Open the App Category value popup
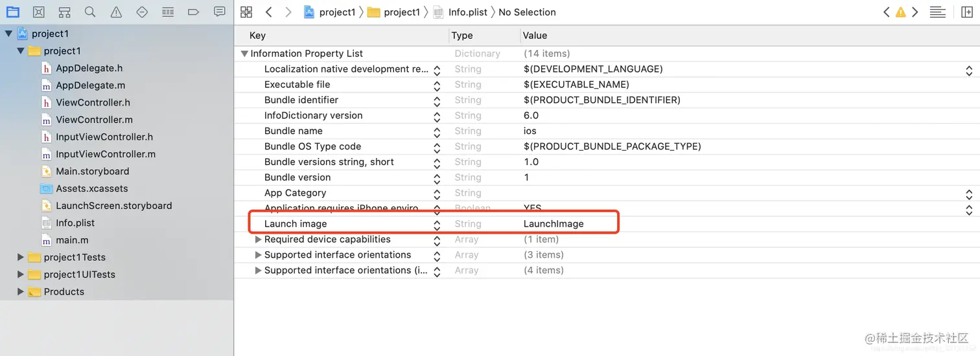Viewport: 980px width, 356px height. (969, 194)
